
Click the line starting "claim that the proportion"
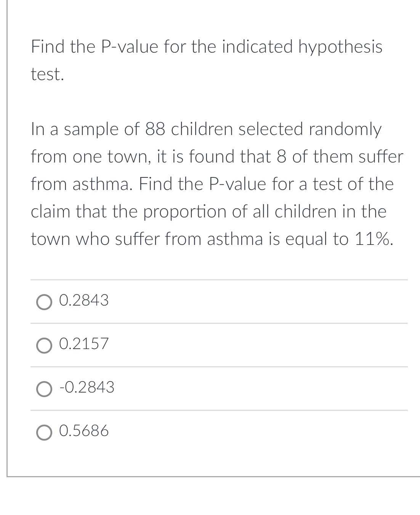pos(208,212)
